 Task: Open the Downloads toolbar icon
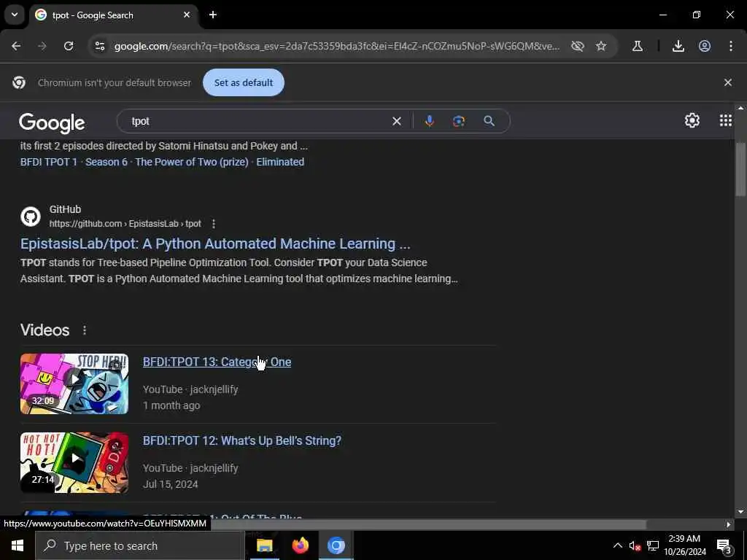click(678, 46)
